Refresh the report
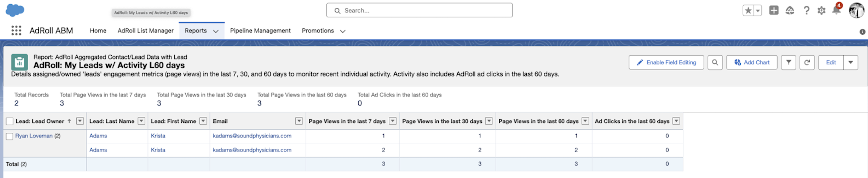The width and height of the screenshot is (868, 178). 807,62
